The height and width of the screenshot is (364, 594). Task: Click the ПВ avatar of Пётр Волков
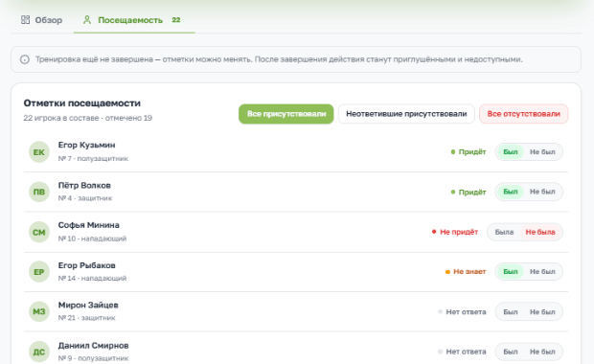click(x=39, y=192)
